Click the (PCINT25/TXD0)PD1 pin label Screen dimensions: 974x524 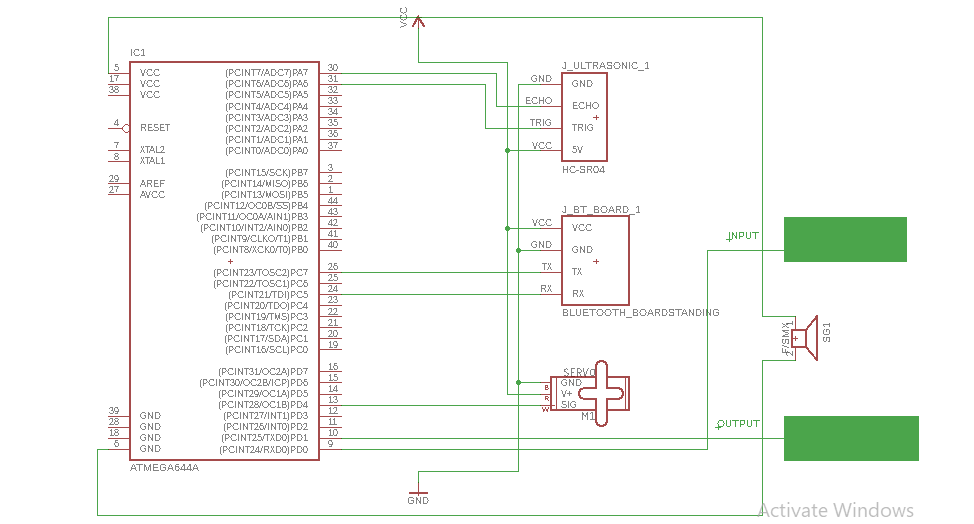265,438
